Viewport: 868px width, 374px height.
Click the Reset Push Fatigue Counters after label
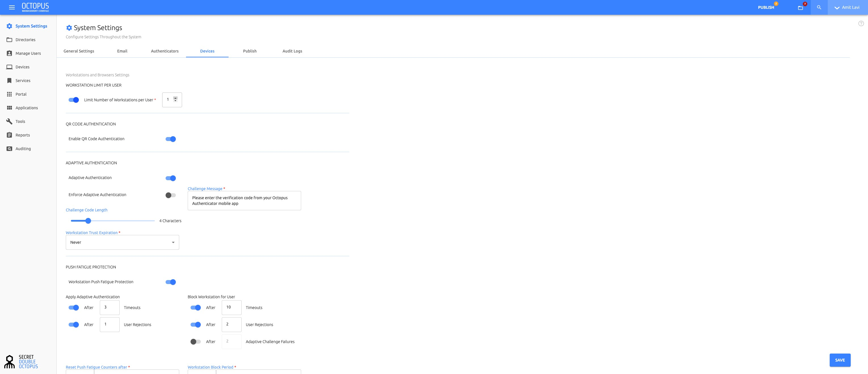coord(96,367)
